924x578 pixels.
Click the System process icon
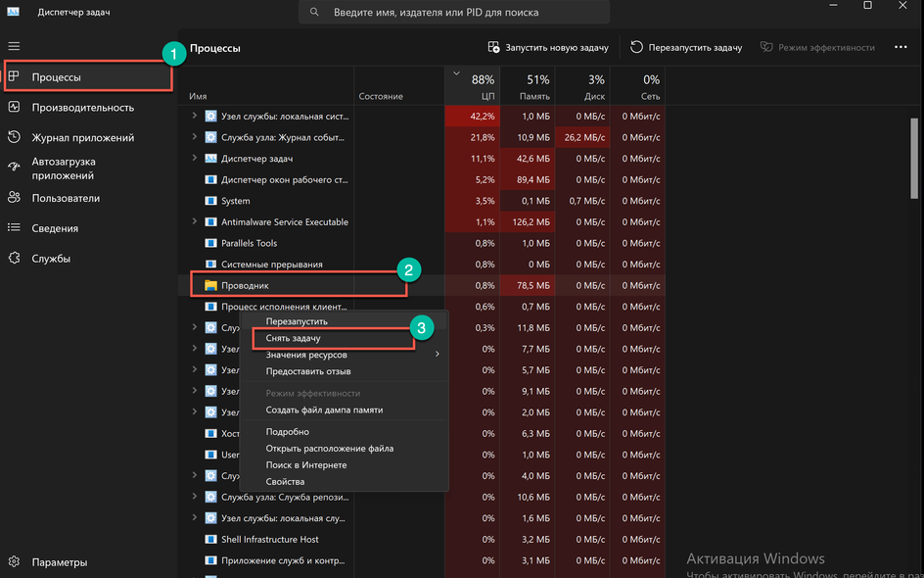click(210, 201)
